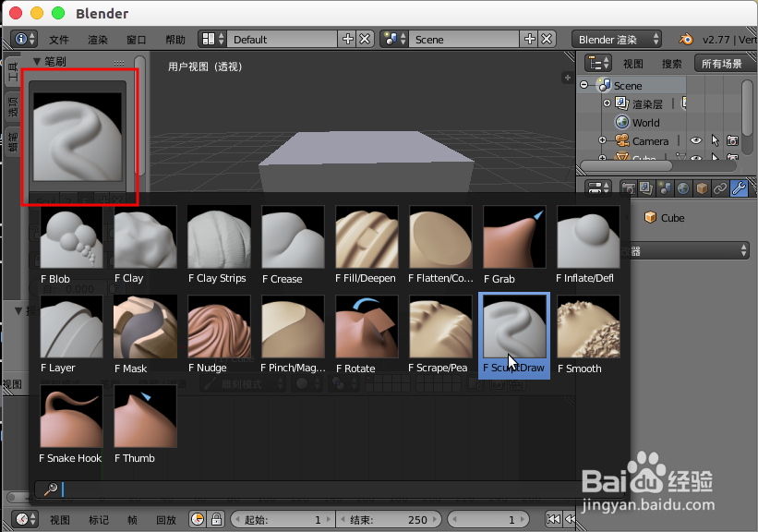Open the 所有场景 display mode dropdown

(725, 64)
